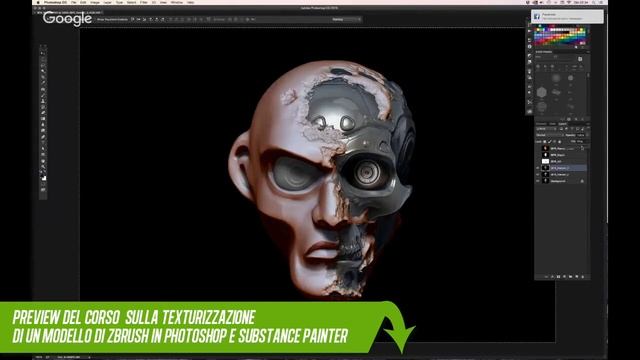Switch to the Paths tab
640x360 pixels.
[x=552, y=124]
